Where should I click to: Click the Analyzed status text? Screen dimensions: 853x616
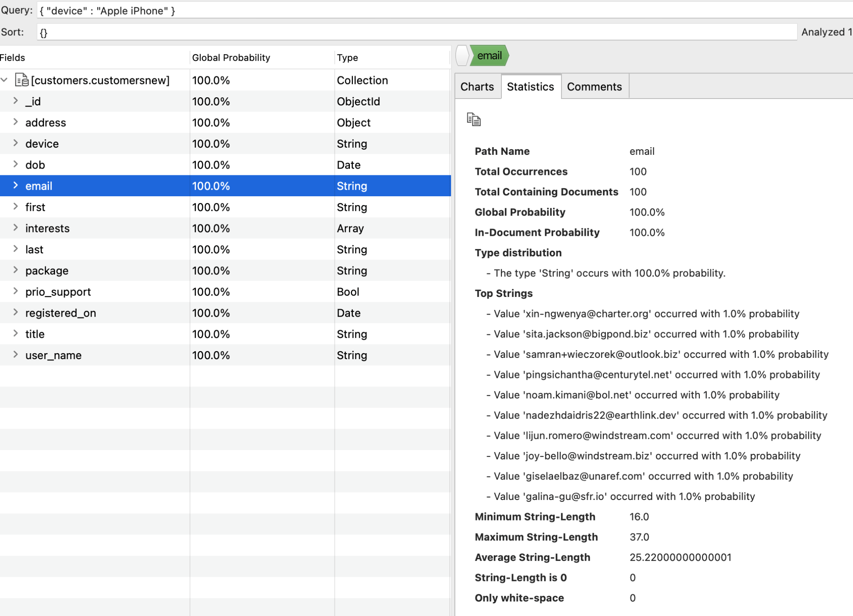827,32
